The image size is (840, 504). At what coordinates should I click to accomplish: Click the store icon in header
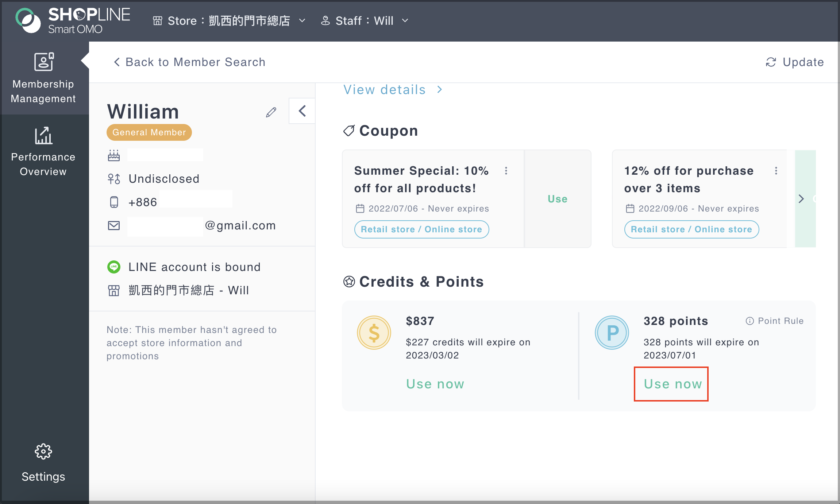pyautogui.click(x=158, y=21)
